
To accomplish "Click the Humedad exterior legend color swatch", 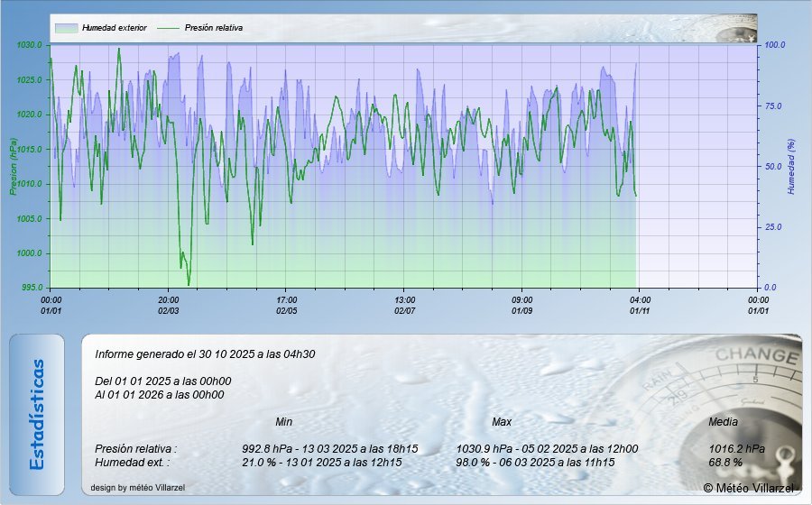I will (x=67, y=28).
